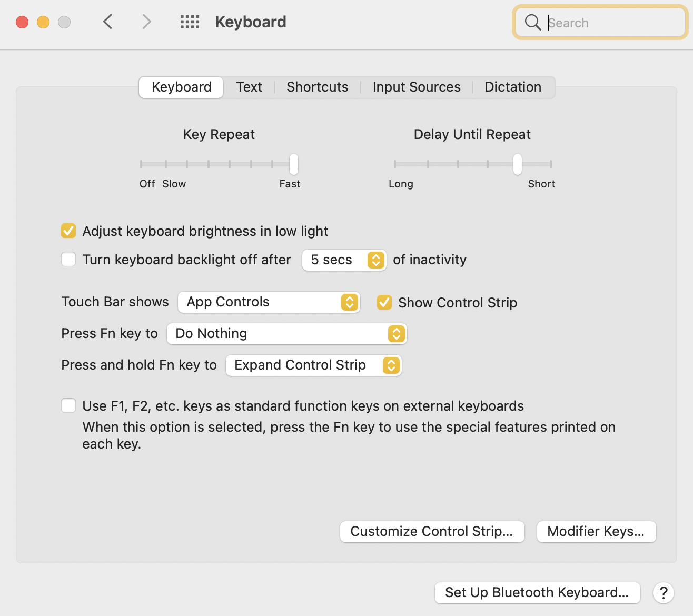Image resolution: width=693 pixels, height=616 pixels.
Task: Open the backlight timeout 5 secs dropdown
Action: pyautogui.click(x=344, y=260)
